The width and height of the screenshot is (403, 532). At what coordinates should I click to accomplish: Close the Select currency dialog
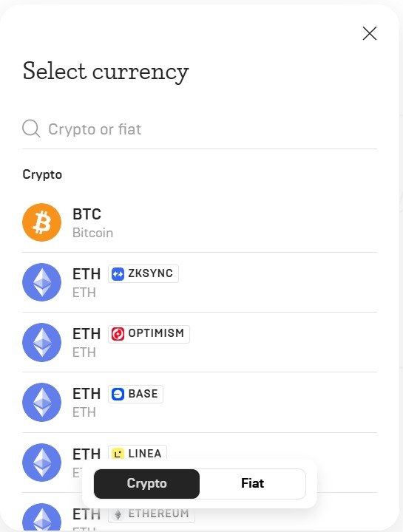(370, 33)
